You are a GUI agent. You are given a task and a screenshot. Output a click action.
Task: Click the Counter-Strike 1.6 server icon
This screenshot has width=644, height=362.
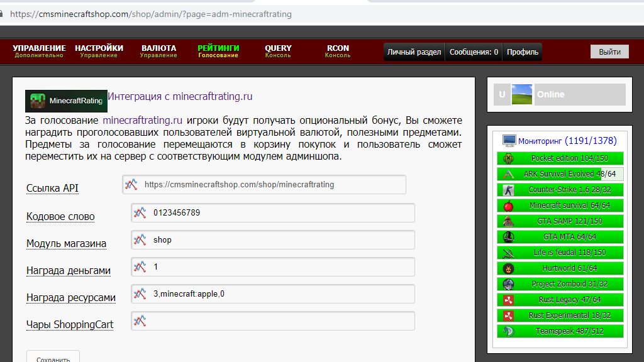[x=509, y=190]
